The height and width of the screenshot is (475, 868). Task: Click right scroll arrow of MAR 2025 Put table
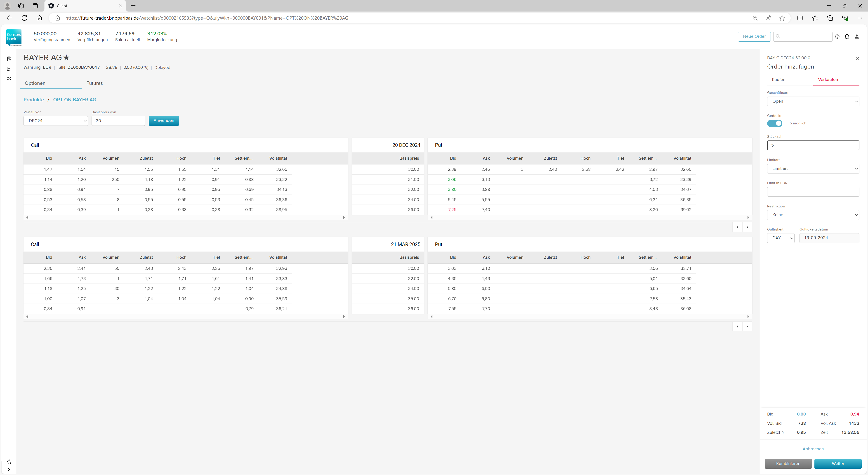click(748, 317)
